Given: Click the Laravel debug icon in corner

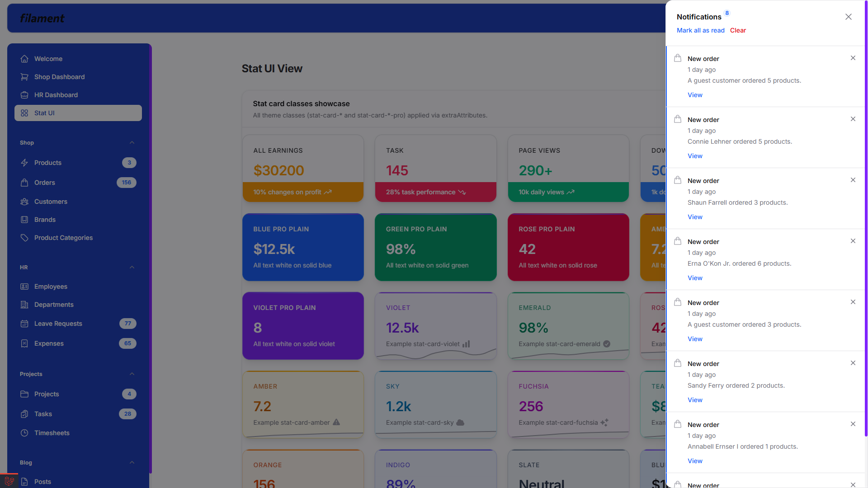Looking at the screenshot, I should pyautogui.click(x=9, y=481).
